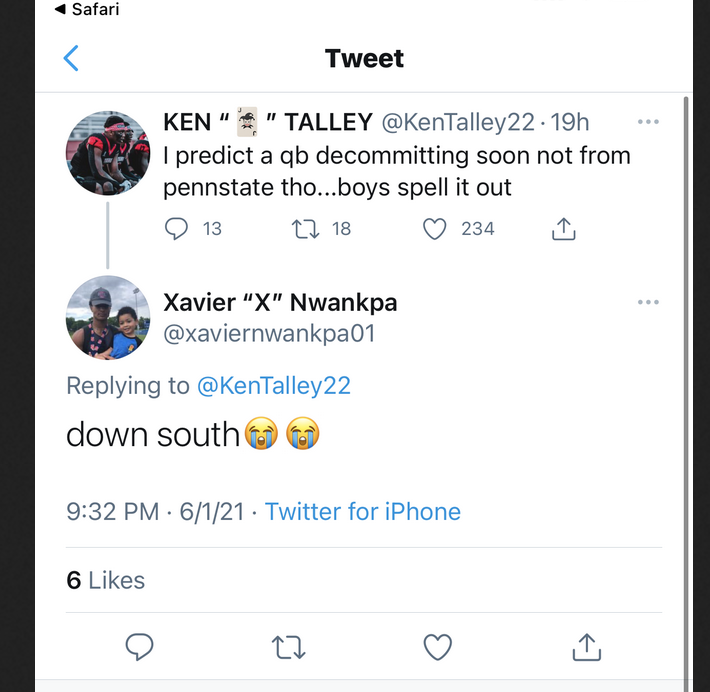Like Ken Talley's tweet with 234 likes
This screenshot has height=692, width=710.
[x=434, y=229]
